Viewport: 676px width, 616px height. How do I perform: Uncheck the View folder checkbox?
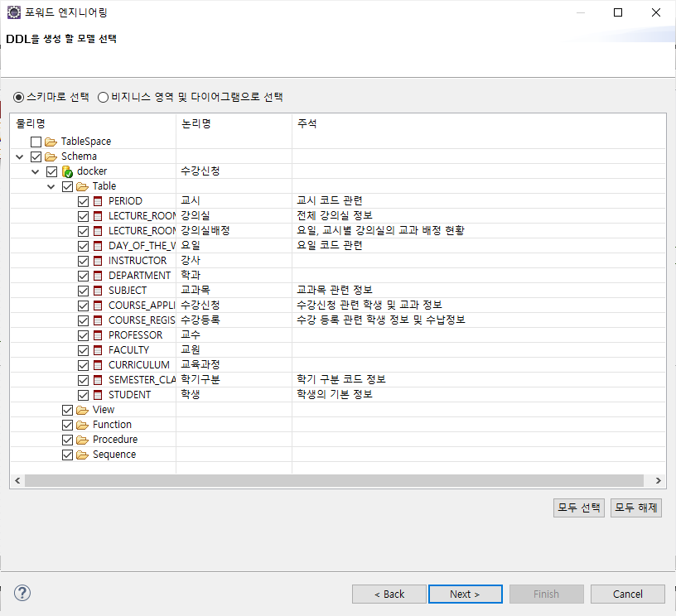click(x=68, y=410)
